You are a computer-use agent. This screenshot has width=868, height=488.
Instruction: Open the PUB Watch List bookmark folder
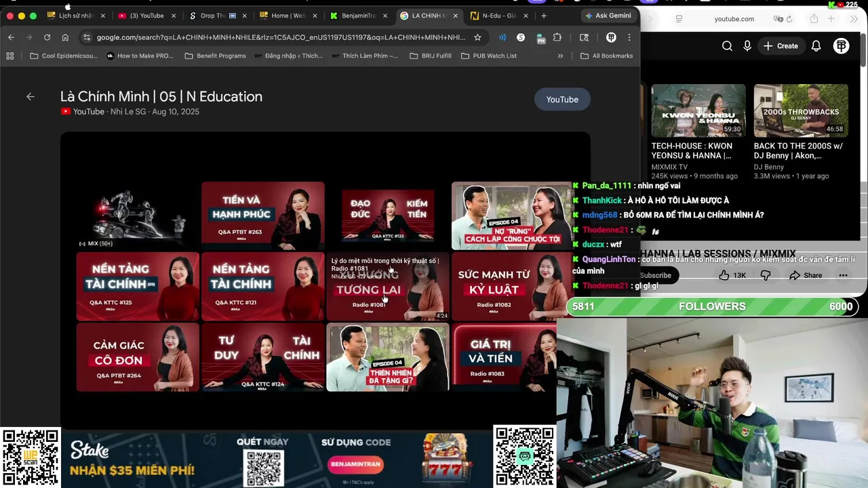[x=488, y=56]
